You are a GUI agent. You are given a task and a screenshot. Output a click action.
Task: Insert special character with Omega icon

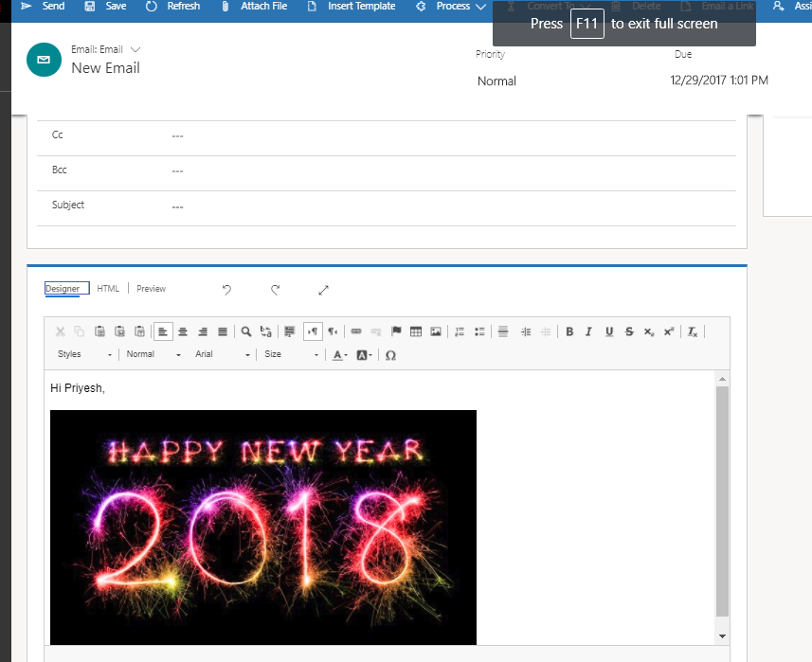click(x=390, y=355)
